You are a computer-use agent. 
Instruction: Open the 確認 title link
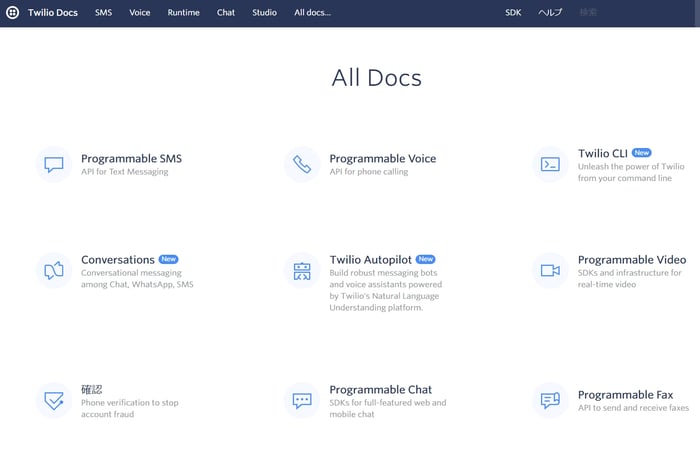[92, 389]
